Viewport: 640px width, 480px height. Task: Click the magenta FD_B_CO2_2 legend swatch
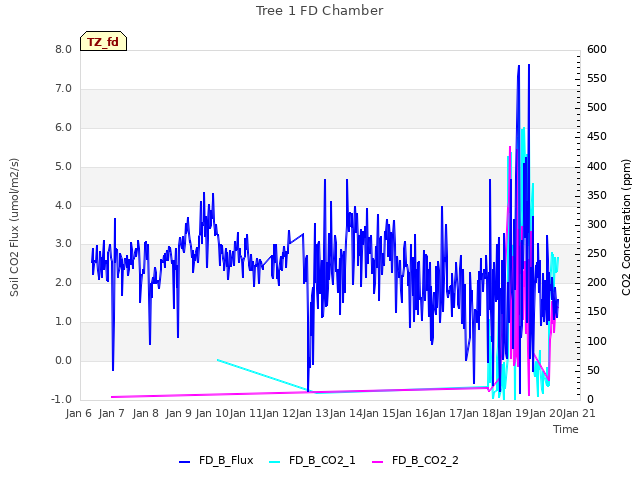tap(378, 462)
